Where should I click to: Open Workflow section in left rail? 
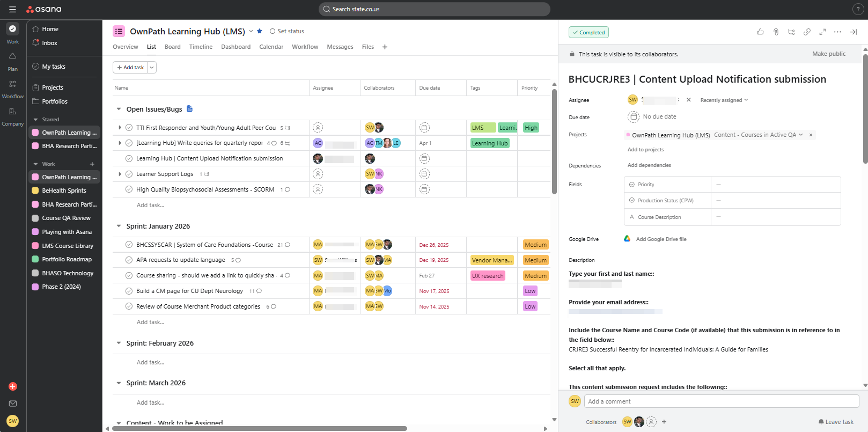click(x=13, y=89)
